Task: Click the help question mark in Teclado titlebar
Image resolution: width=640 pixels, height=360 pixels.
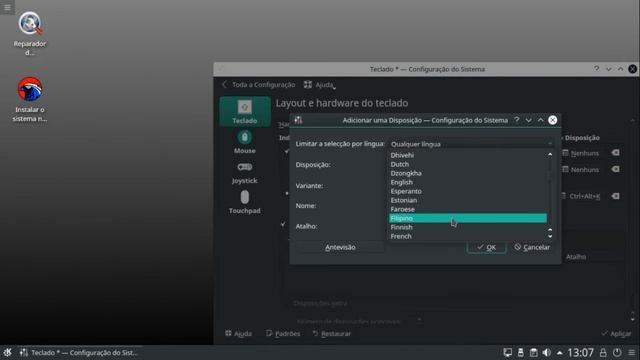Action: (x=596, y=69)
